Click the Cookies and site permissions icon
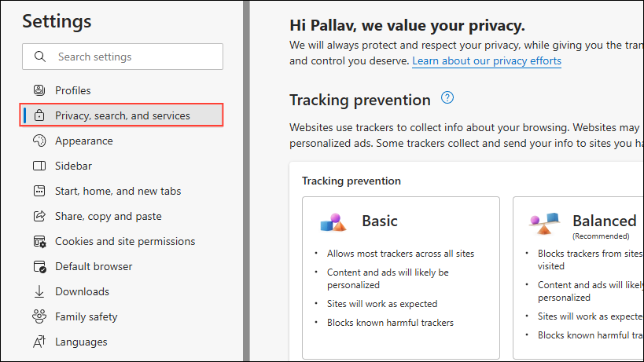 (39, 241)
